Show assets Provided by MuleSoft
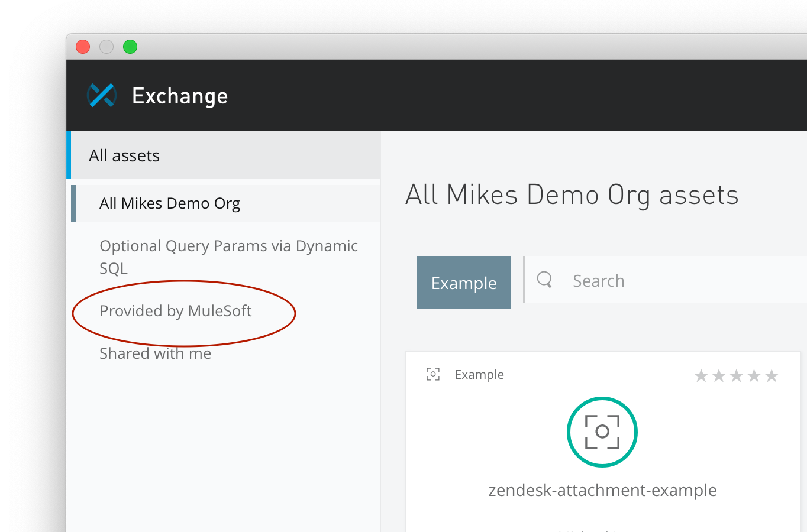807x532 pixels. (176, 311)
